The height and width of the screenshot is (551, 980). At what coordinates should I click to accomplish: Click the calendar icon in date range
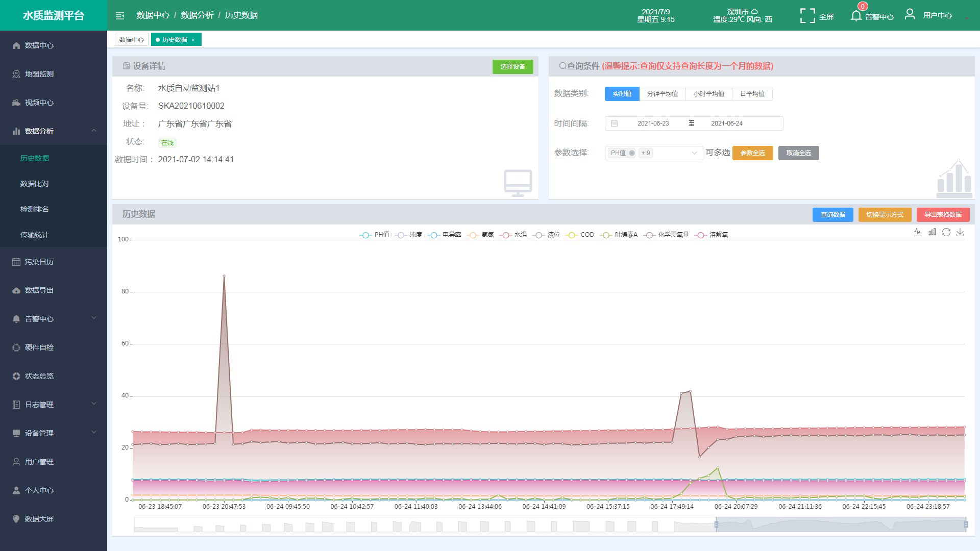tap(614, 123)
